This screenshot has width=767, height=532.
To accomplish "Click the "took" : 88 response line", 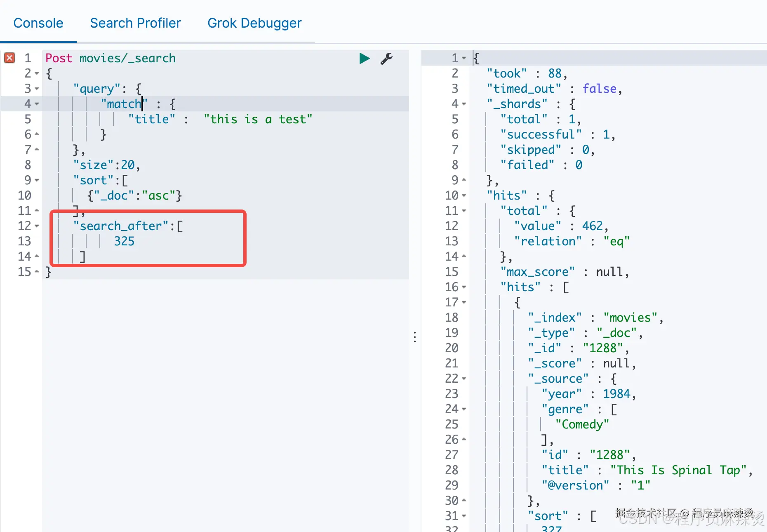I will (x=527, y=73).
